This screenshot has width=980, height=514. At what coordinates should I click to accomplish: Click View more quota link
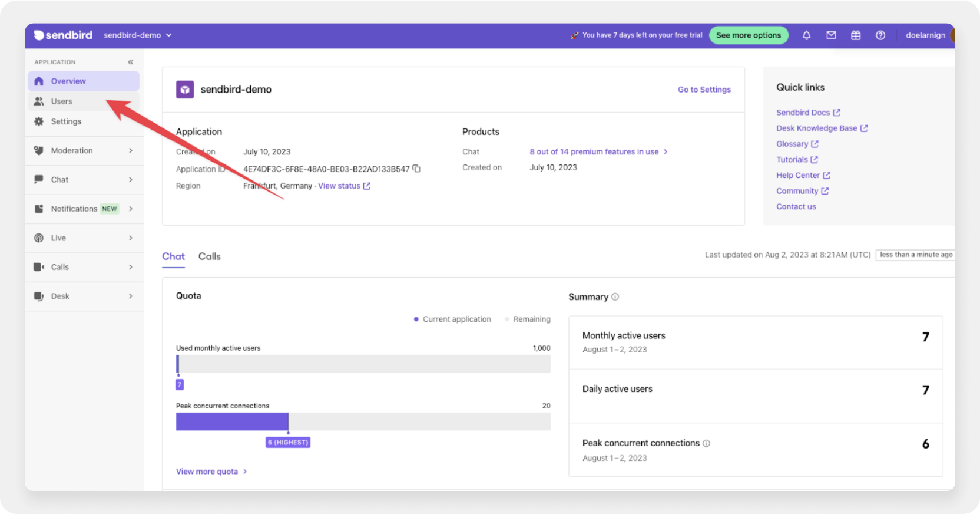211,472
